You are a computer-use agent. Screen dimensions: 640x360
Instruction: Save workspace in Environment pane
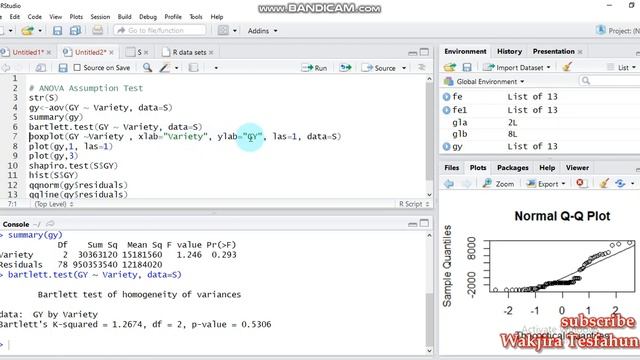(467, 67)
